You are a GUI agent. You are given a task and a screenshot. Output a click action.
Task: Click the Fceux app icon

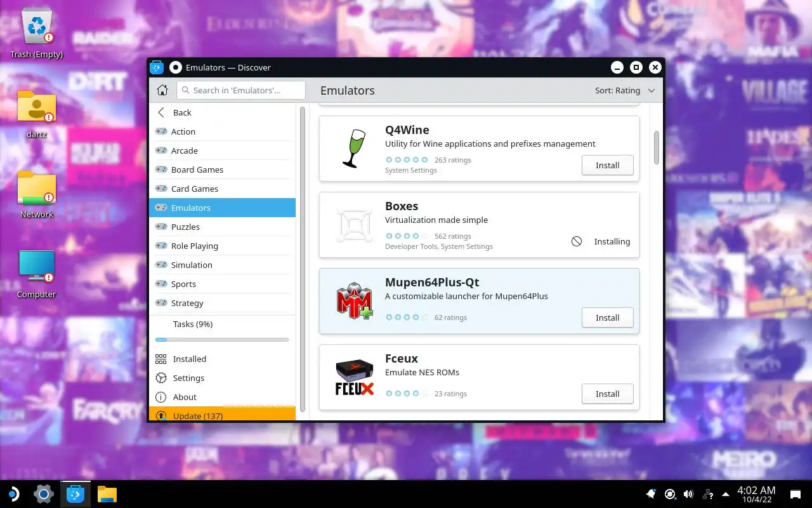click(354, 377)
